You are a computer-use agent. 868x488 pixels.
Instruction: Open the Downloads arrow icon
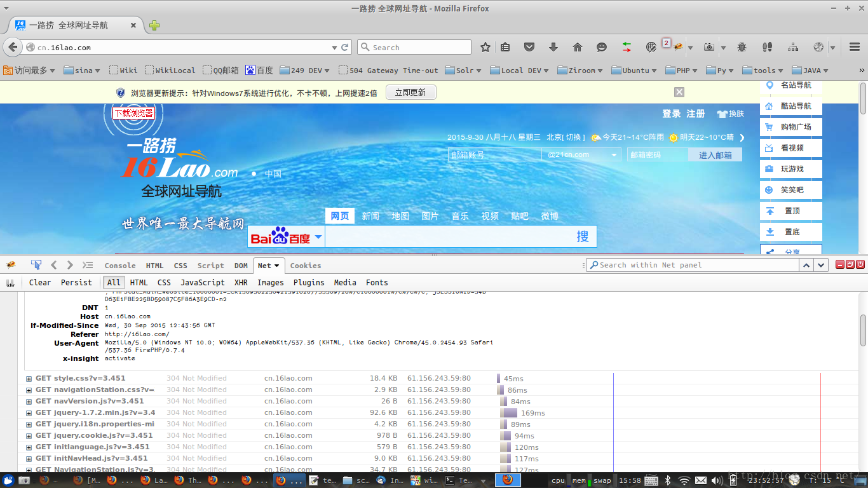click(553, 47)
